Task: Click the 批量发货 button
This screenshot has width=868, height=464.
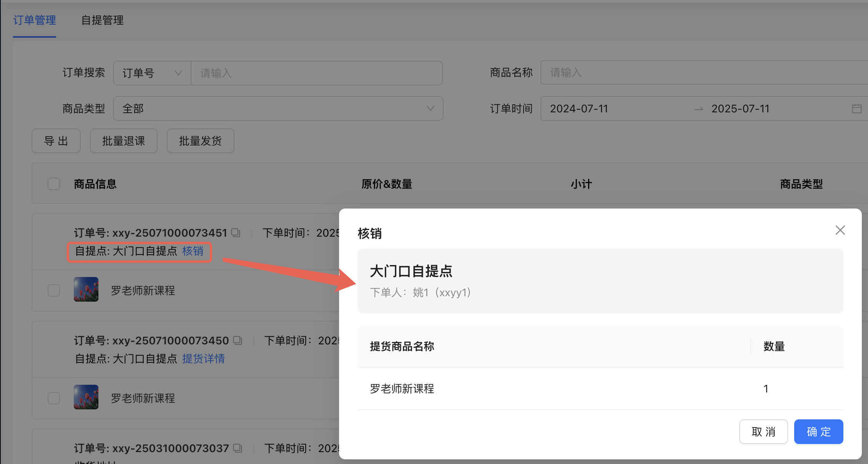Action: [x=200, y=141]
